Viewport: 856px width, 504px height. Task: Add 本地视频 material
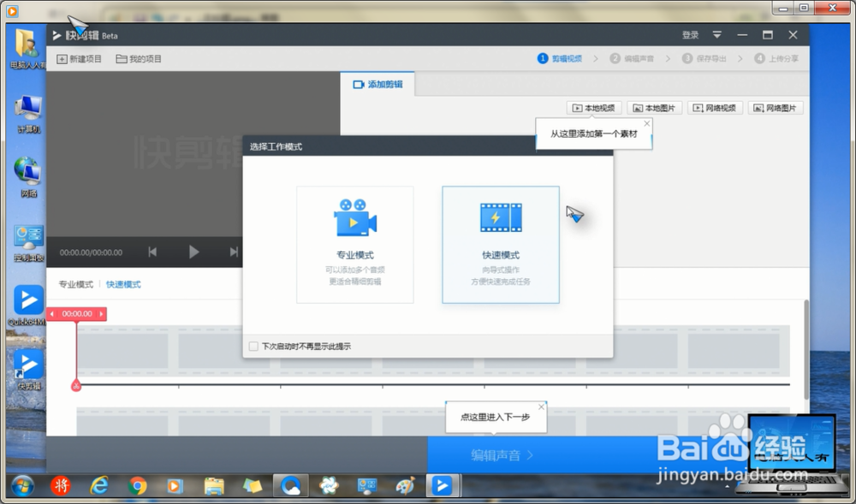(x=594, y=108)
